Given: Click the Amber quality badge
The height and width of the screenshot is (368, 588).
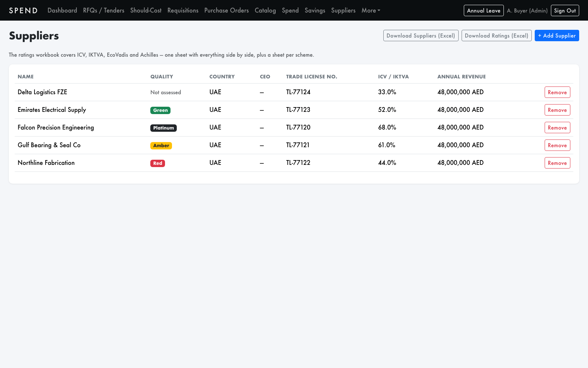Looking at the screenshot, I should 161,145.
